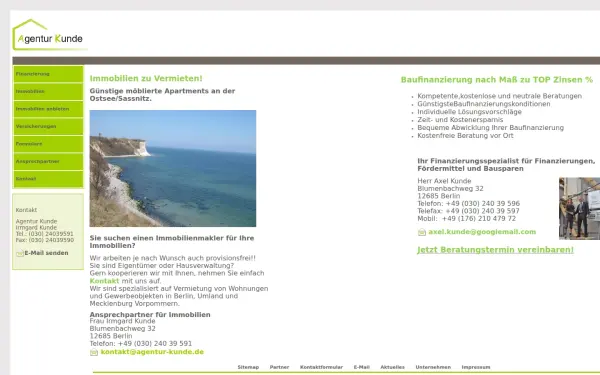Click the heading Baufinanzierung nach Maß zu TOP Zinsen %

(x=497, y=80)
